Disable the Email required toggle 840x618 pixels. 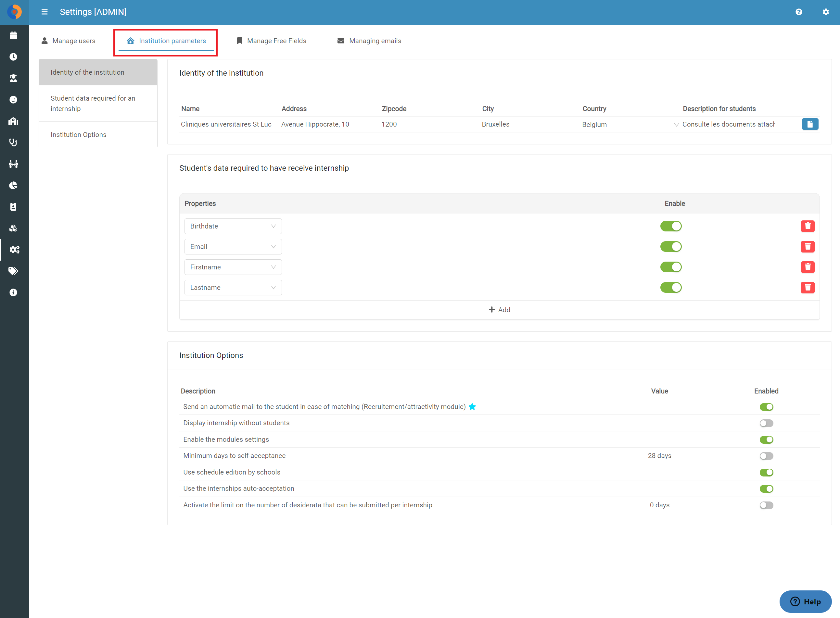pyautogui.click(x=671, y=247)
